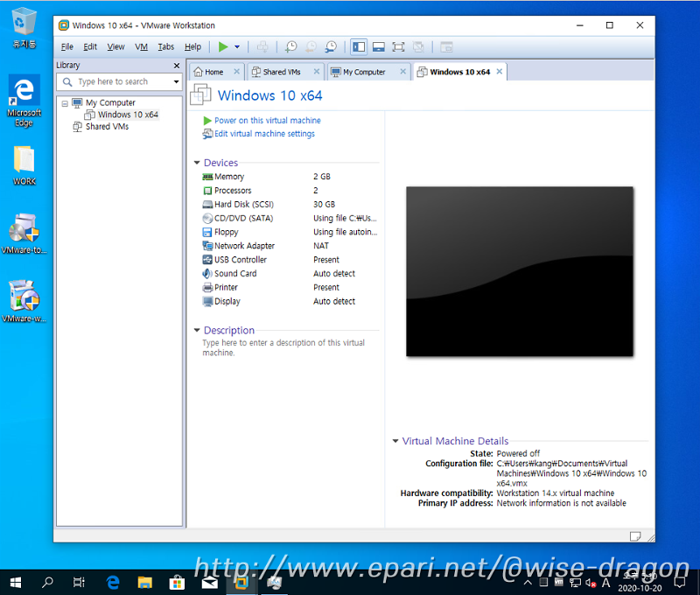Click the message log icon in status bar
The height and width of the screenshot is (595, 700).
pyautogui.click(x=635, y=536)
